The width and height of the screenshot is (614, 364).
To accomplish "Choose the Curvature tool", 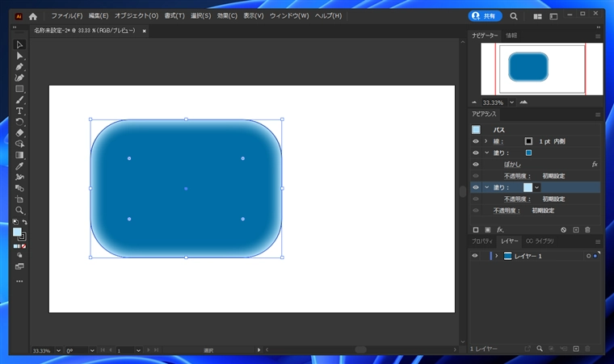I will click(19, 77).
